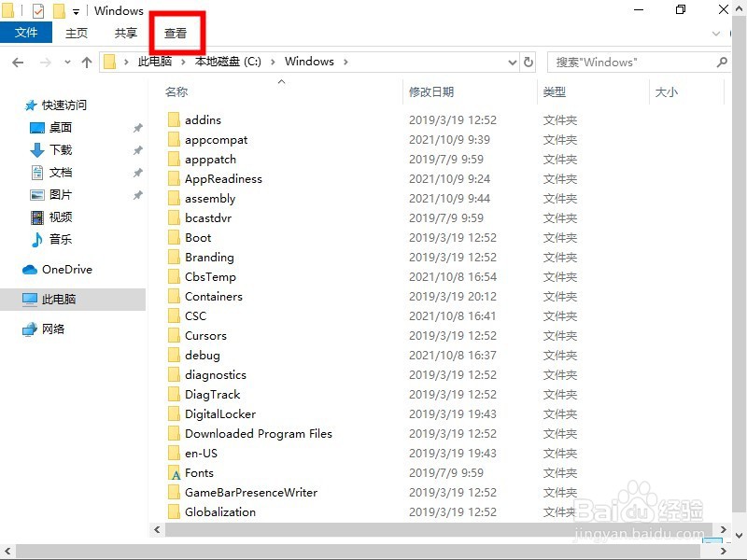Click file list scroll left arrow
Image resolution: width=747 pixels, height=560 pixels.
coord(157,529)
